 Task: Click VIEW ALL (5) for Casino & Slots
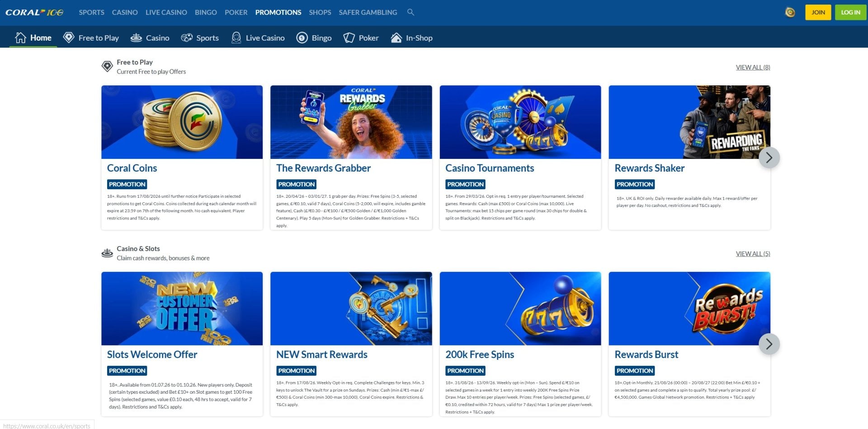[753, 254]
